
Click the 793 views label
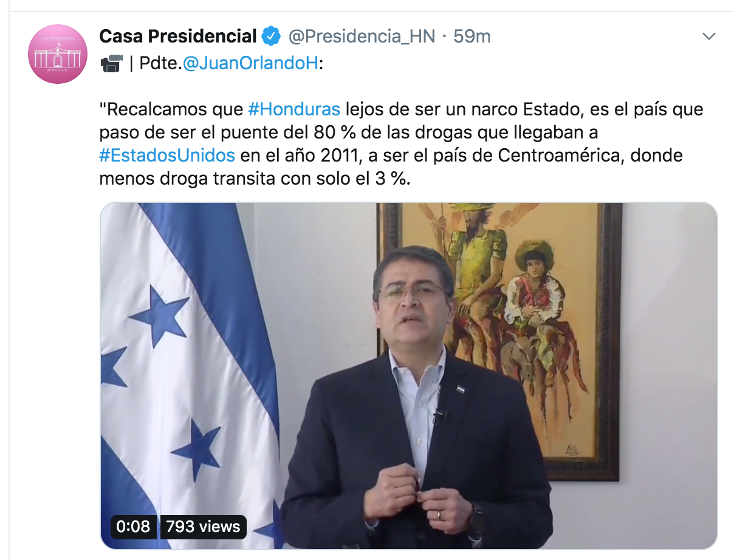click(203, 526)
